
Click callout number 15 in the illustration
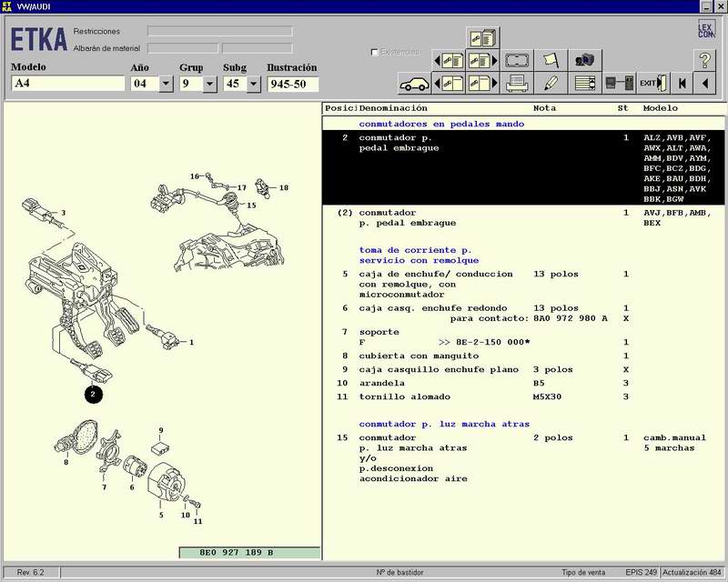(251, 206)
